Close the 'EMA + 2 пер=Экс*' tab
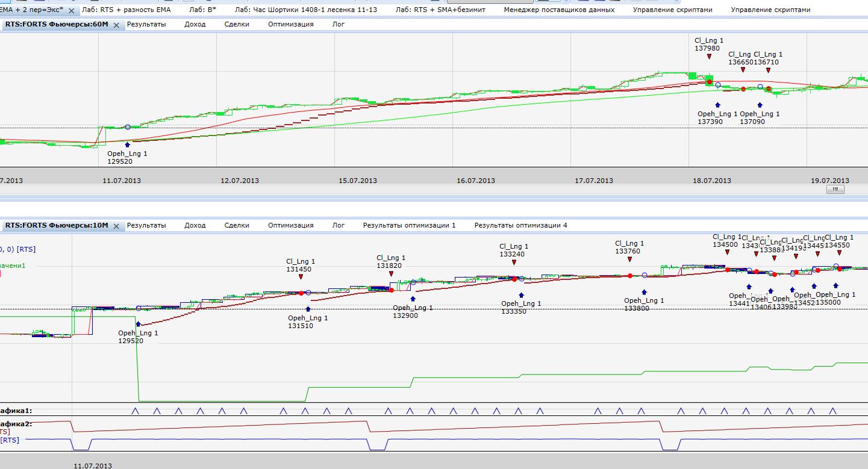868x469 pixels. tap(71, 11)
